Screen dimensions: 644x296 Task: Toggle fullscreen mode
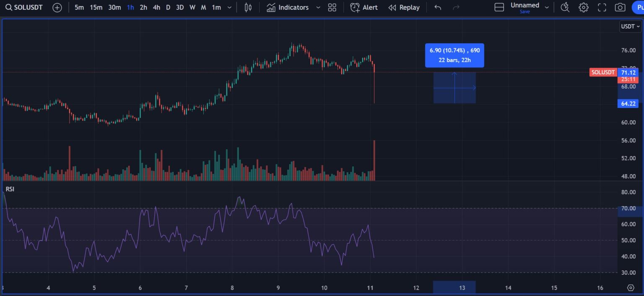(x=602, y=8)
